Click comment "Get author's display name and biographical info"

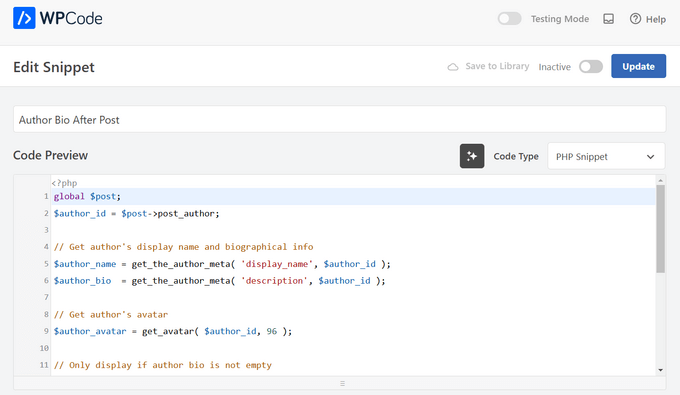pyautogui.click(x=191, y=247)
